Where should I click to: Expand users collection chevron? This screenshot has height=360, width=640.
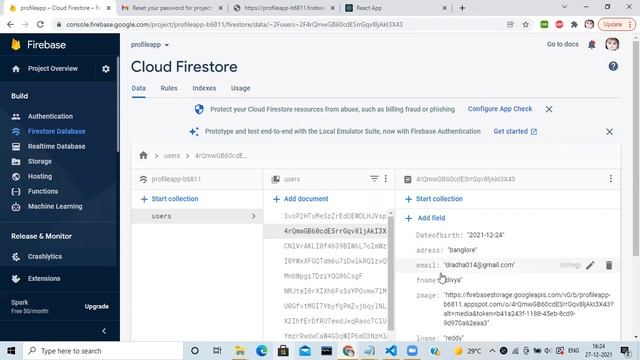coord(253,216)
